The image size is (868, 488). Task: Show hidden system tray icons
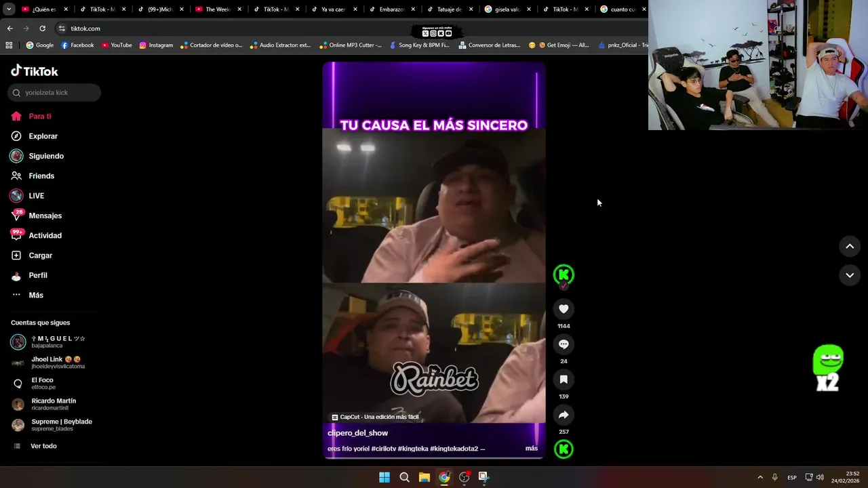pyautogui.click(x=760, y=477)
